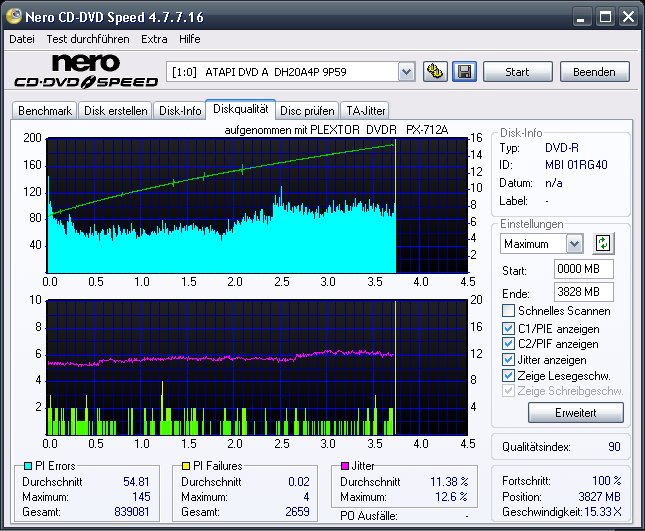The image size is (645, 531).
Task: Click inside the PI Errors graph
Action: coord(258,206)
